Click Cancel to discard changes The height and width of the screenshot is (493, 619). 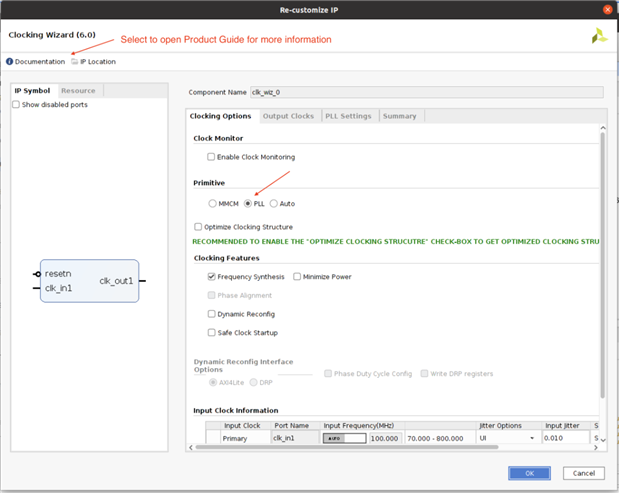click(x=584, y=473)
